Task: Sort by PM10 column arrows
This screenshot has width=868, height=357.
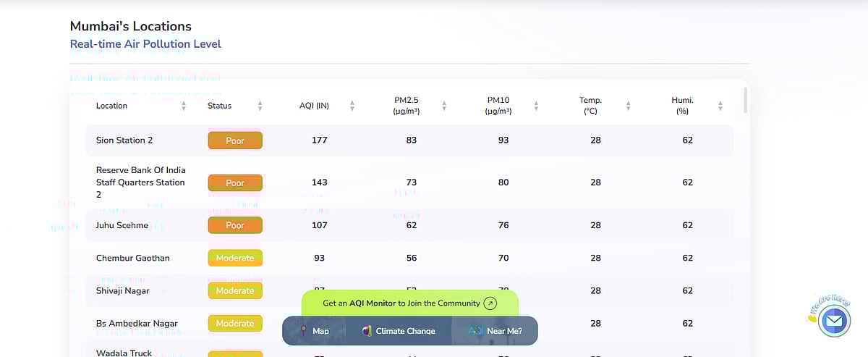Action: point(536,106)
